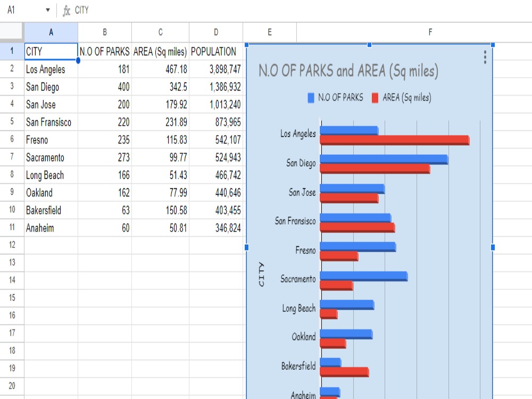Click the fill handle on cell A1
Viewport: 532px width, 399px height.
[x=78, y=61]
